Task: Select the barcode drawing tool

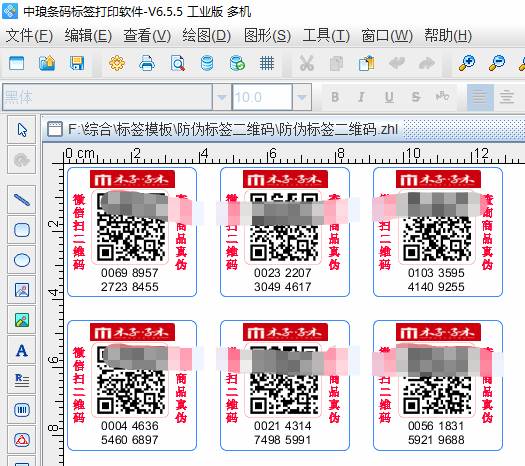Action: tap(22, 410)
